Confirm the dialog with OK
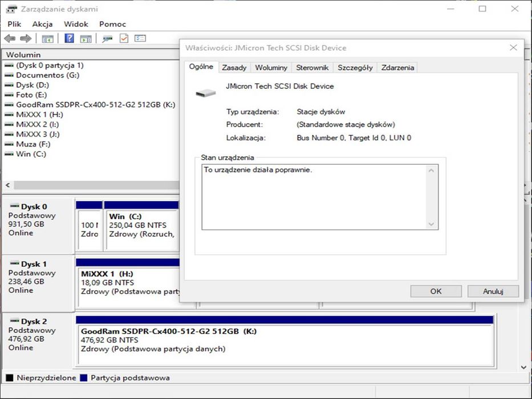This screenshot has width=532, height=399. click(436, 291)
